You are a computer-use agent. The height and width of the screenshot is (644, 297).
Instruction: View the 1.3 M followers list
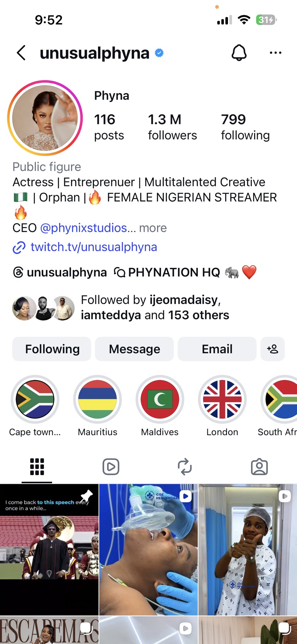pos(172,127)
